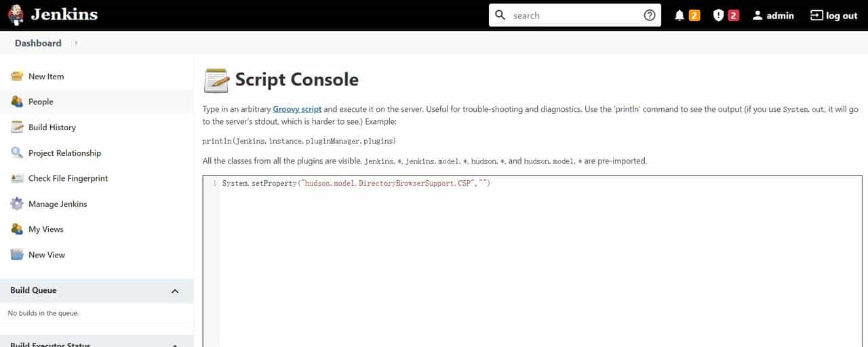868x347 pixels.
Task: Open the New View sidebar link
Action: [47, 255]
